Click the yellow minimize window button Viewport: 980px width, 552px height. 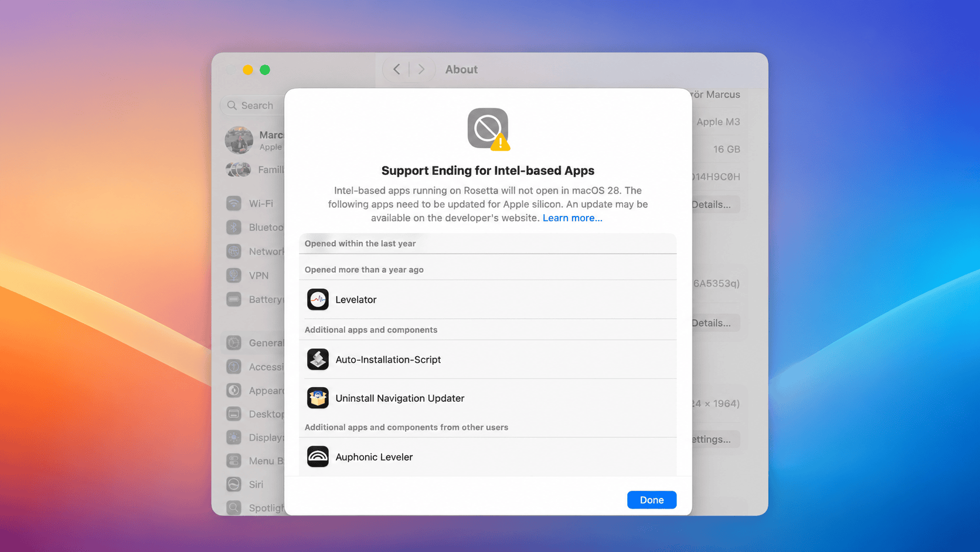point(248,70)
